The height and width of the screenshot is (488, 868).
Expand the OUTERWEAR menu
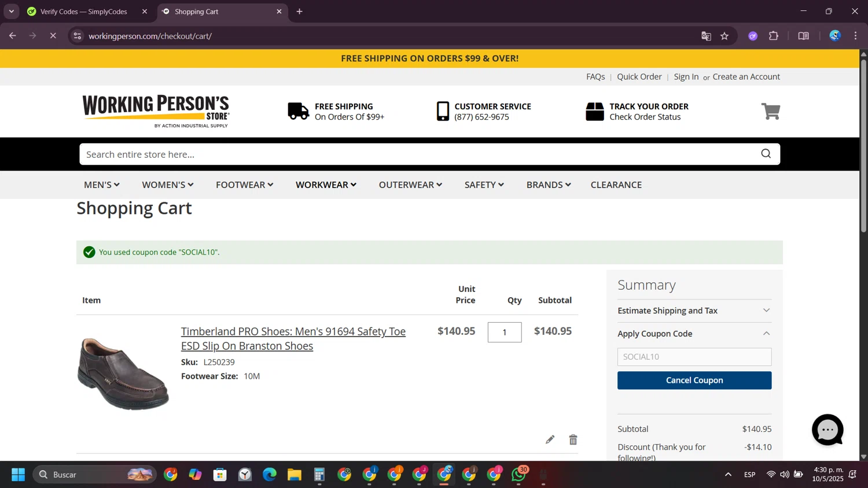tap(410, 185)
